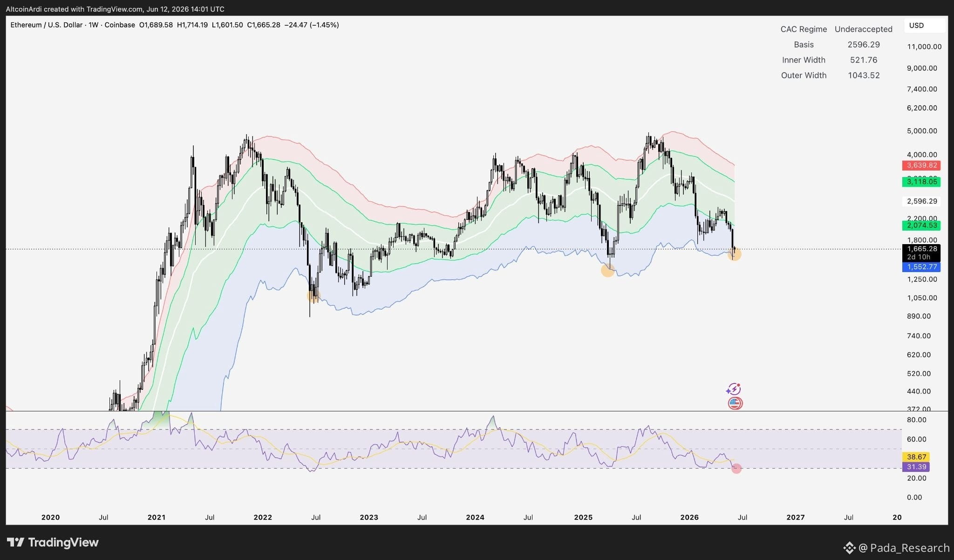Click 890.00 on the price scale
954x560 pixels.
coord(919,316)
